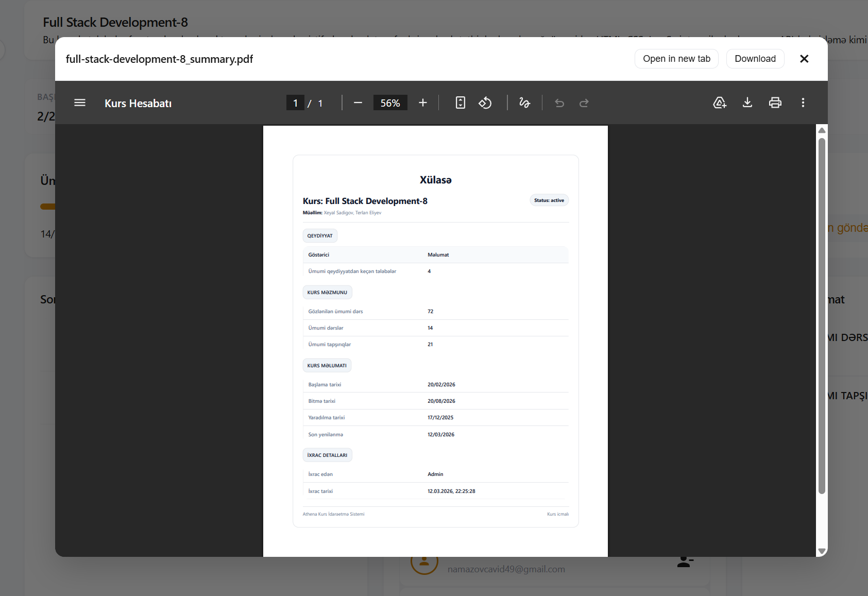Rotate the PDF counterclockwise
Image resolution: width=868 pixels, height=596 pixels.
485,103
